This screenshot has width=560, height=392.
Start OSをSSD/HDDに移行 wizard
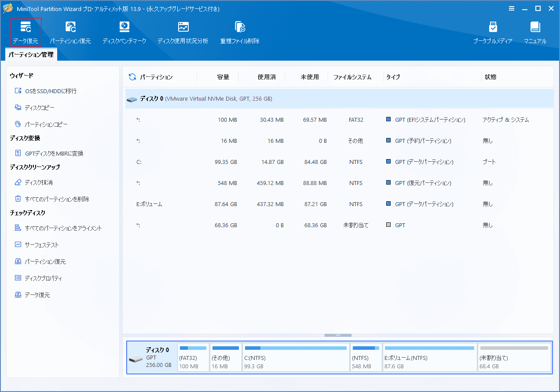46,91
